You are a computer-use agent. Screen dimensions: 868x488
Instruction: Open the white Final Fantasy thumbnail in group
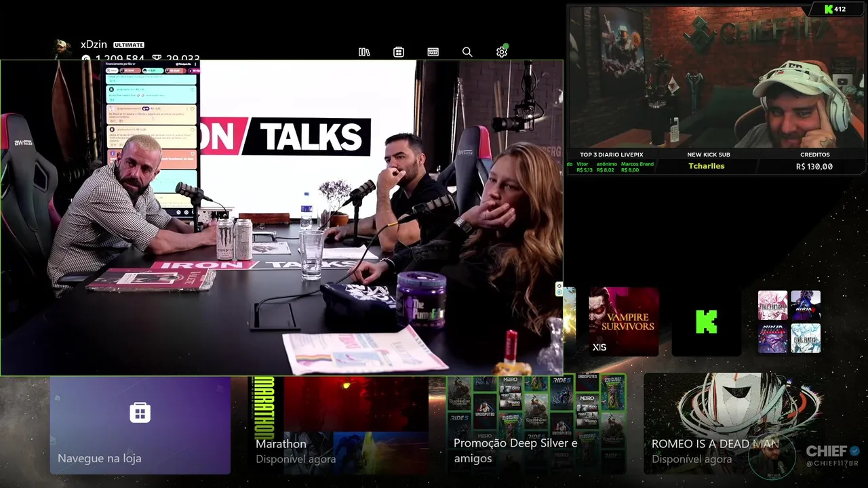click(x=806, y=338)
